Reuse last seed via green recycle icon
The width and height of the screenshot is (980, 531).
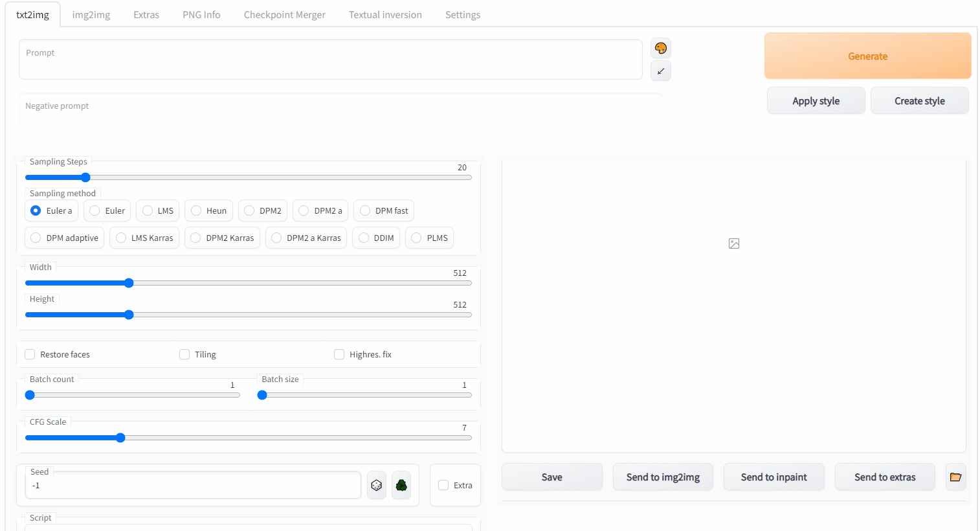pyautogui.click(x=401, y=485)
